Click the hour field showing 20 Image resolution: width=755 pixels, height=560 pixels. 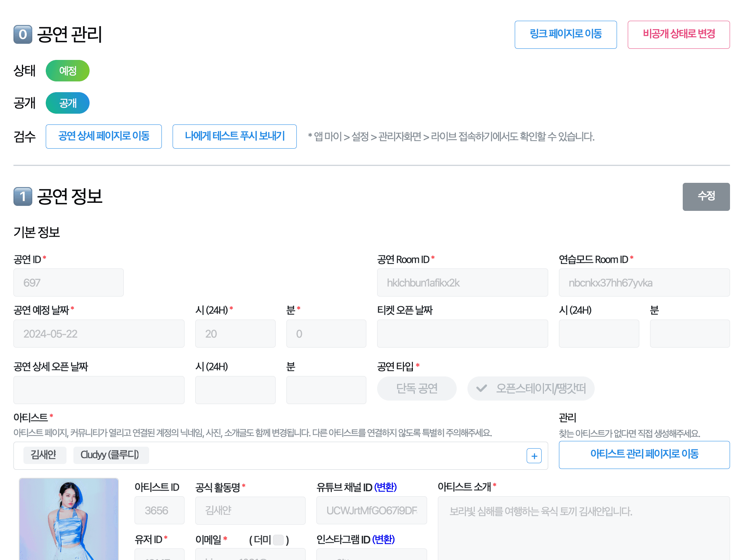[x=235, y=333]
